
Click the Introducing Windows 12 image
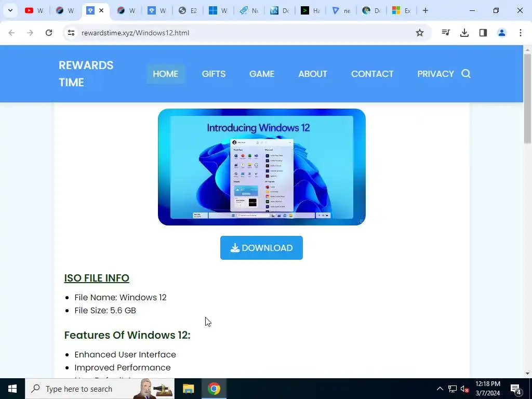pos(262,167)
